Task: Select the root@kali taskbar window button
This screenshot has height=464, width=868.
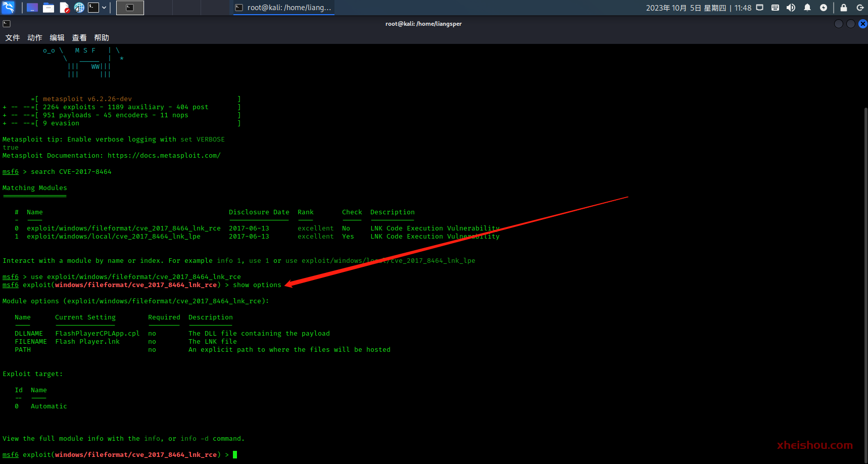Action: [x=283, y=8]
